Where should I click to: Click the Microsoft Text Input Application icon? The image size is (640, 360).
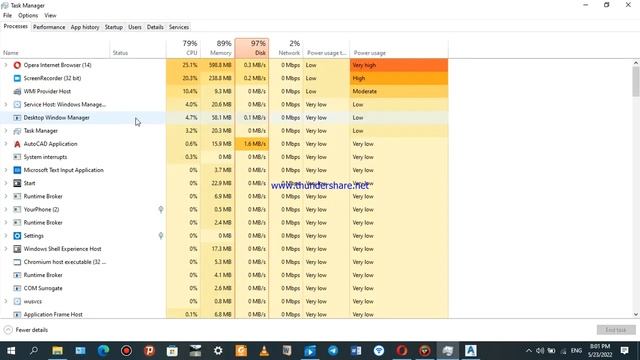(17, 170)
